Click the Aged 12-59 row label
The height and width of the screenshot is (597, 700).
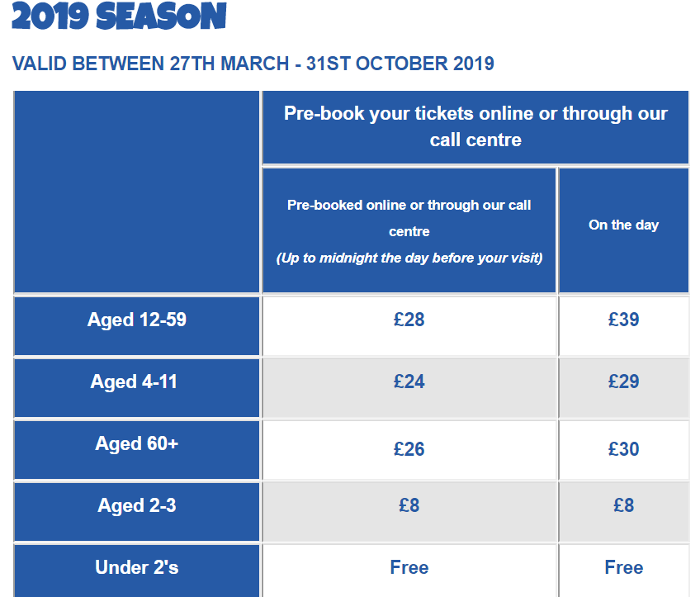coord(137,320)
